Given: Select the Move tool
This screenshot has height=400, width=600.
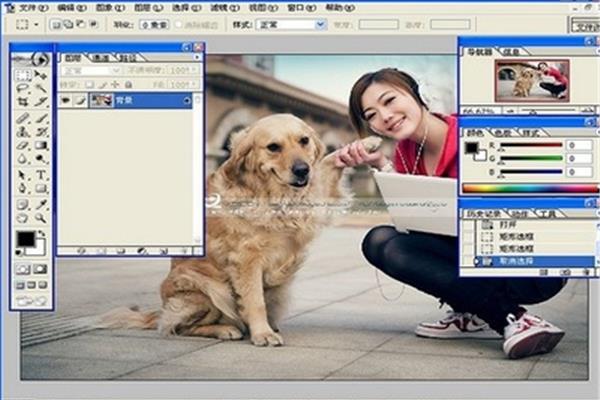Looking at the screenshot, I should tap(41, 75).
